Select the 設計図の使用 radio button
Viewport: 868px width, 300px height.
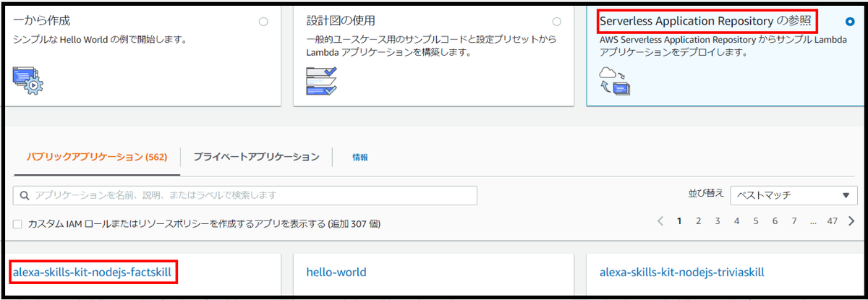point(556,22)
